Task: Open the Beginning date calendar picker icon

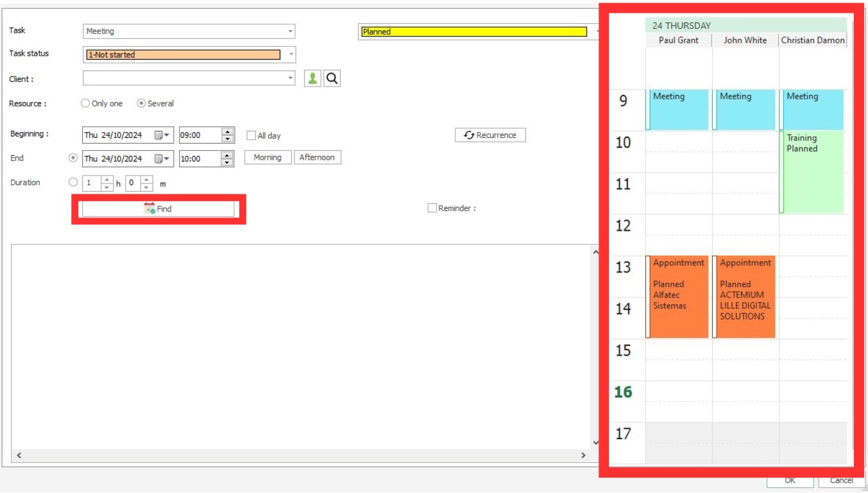Action: [161, 135]
